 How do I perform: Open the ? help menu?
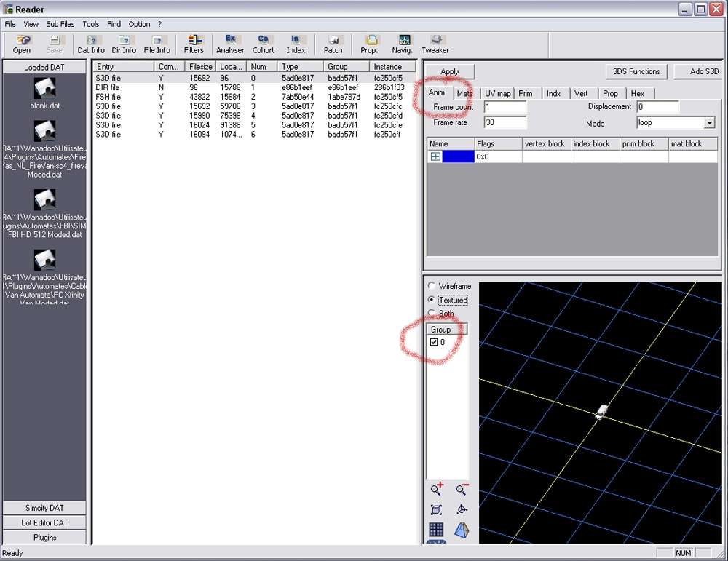[x=159, y=24]
